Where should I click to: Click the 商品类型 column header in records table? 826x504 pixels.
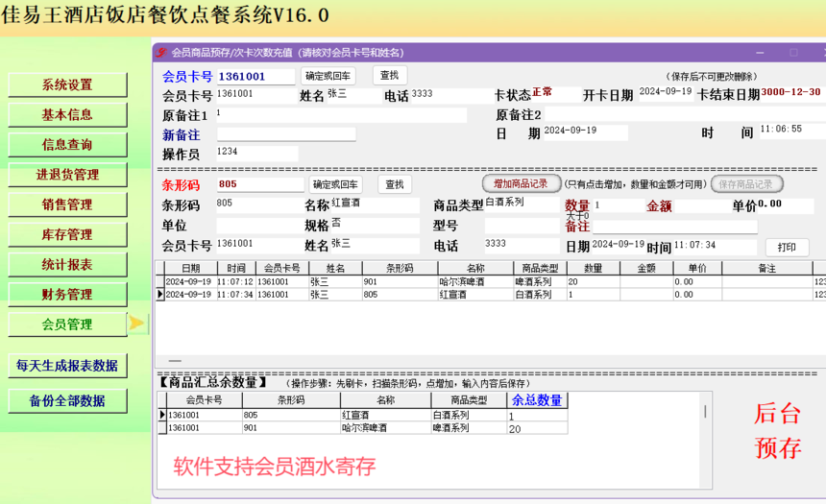point(540,268)
